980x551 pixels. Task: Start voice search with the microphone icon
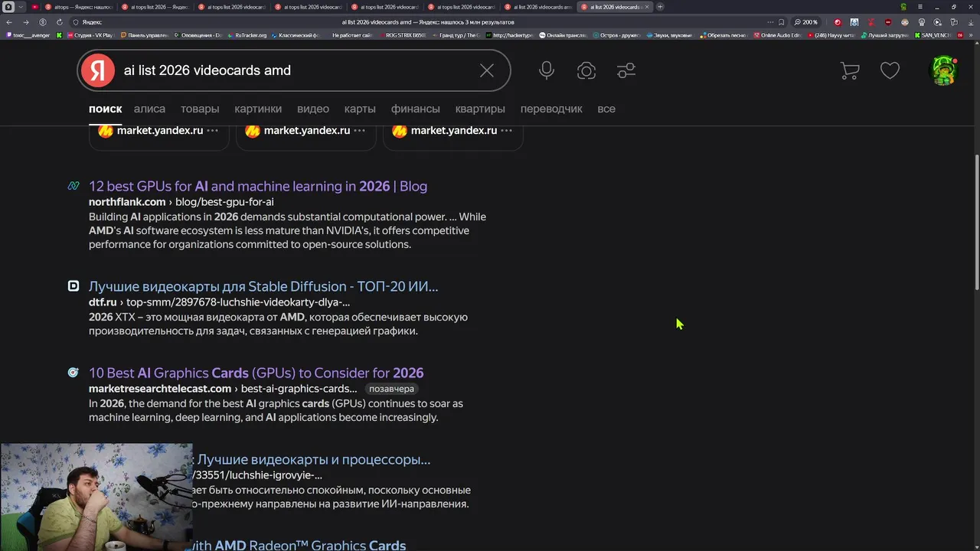[547, 70]
